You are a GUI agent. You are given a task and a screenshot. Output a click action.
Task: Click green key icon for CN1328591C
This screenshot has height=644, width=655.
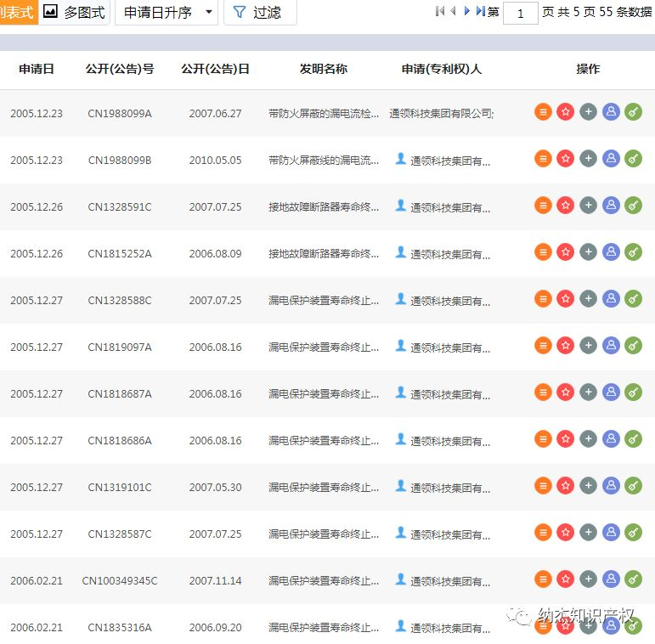pos(633,206)
